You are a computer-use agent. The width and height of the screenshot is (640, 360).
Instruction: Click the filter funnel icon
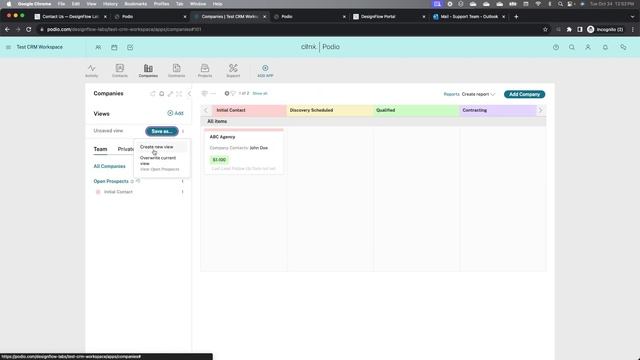(x=233, y=93)
